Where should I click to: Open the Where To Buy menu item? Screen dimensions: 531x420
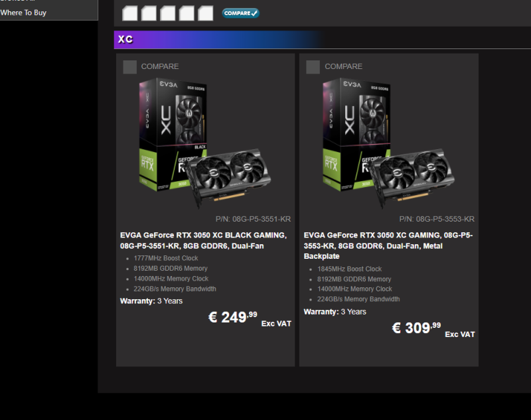(x=23, y=13)
